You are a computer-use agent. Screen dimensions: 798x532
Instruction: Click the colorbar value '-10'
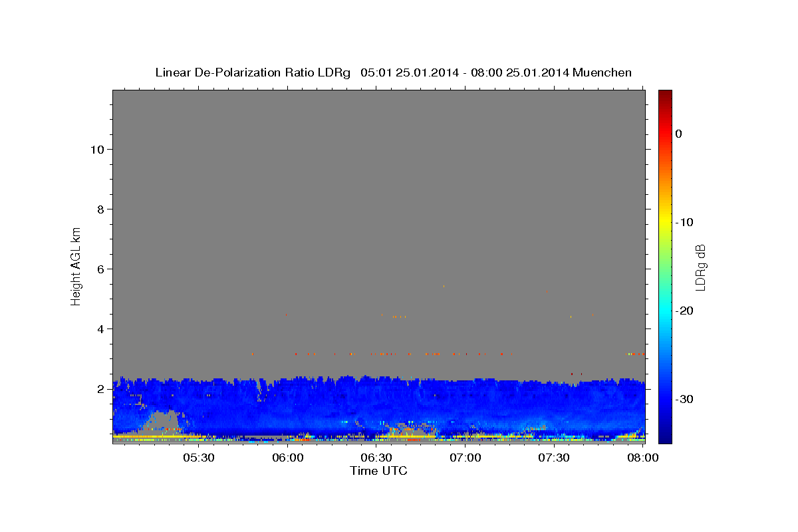(684, 222)
